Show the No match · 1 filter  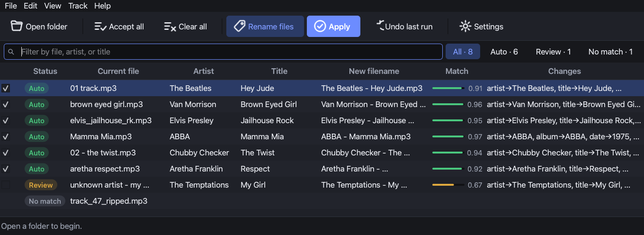[610, 52]
